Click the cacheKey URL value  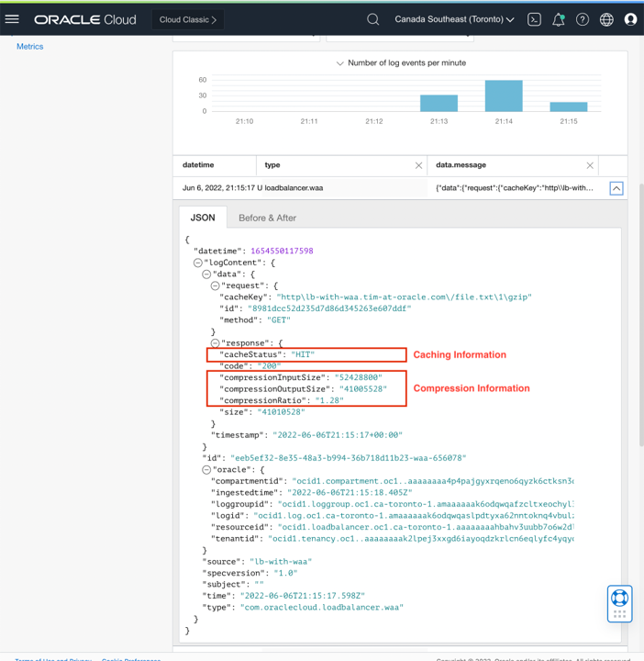click(x=405, y=297)
